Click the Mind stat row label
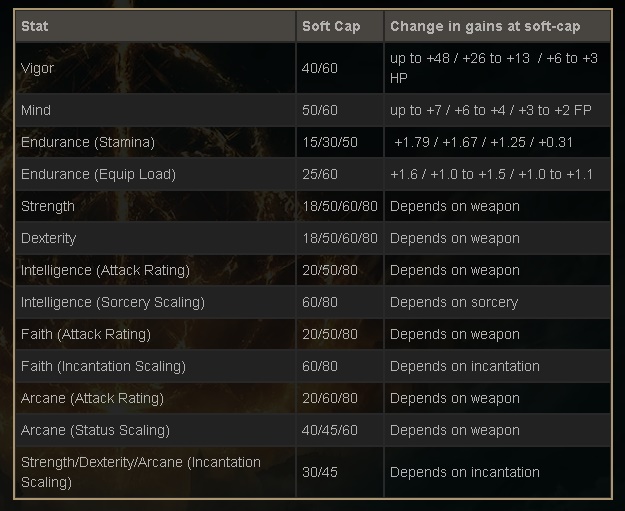625x511 pixels. tap(36, 110)
